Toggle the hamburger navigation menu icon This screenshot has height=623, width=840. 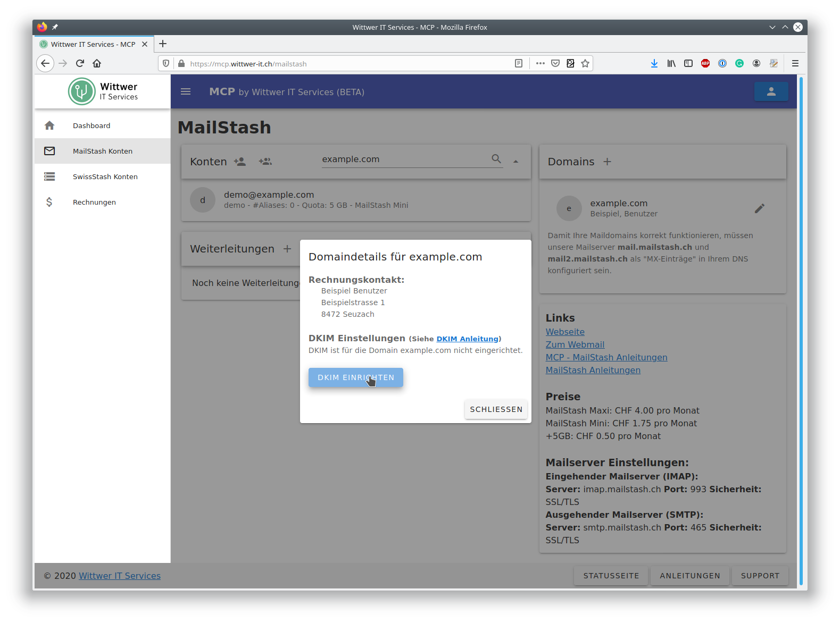[x=186, y=91]
